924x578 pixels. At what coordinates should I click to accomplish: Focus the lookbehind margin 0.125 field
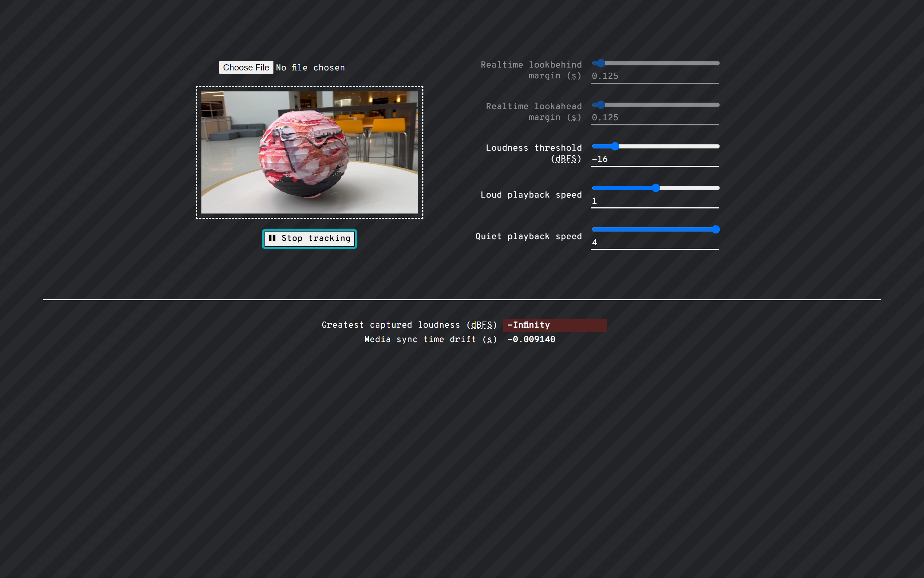coord(655,76)
